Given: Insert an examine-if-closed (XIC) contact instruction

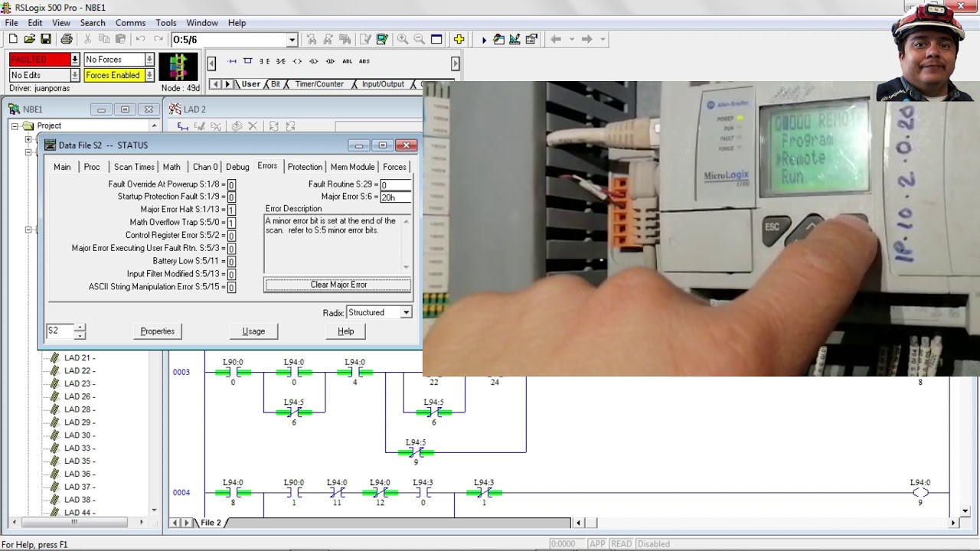Looking at the screenshot, I should 264,61.
